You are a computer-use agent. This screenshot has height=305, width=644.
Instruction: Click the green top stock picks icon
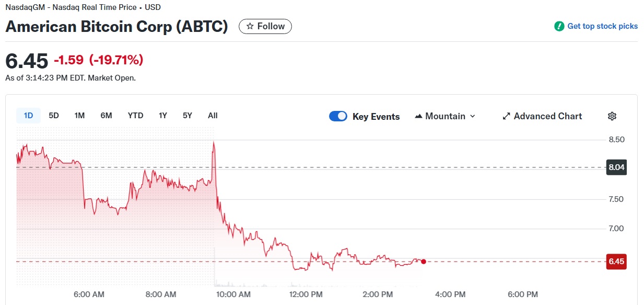559,26
